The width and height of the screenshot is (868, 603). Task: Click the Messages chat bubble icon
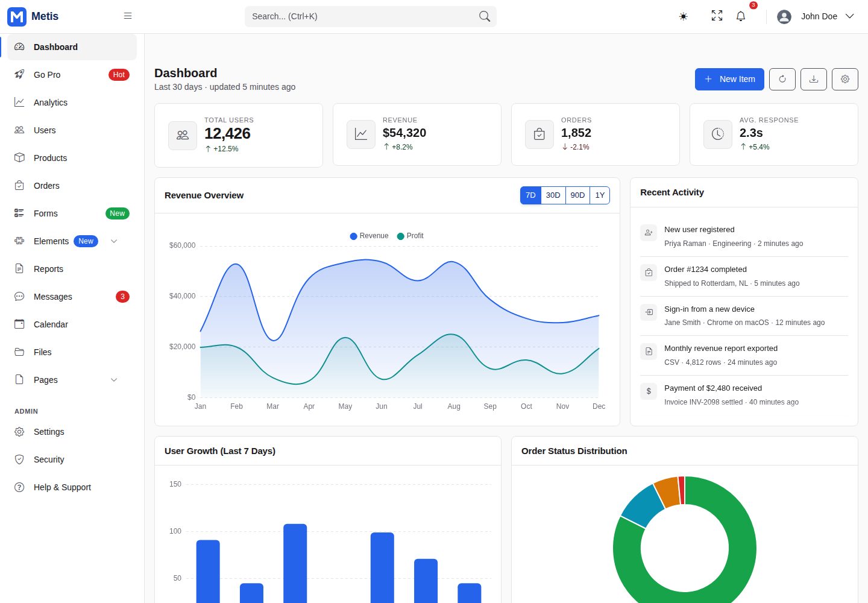point(19,297)
